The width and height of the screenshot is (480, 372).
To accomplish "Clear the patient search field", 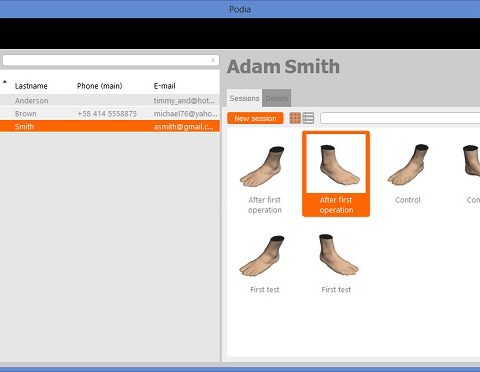I will pyautogui.click(x=213, y=60).
